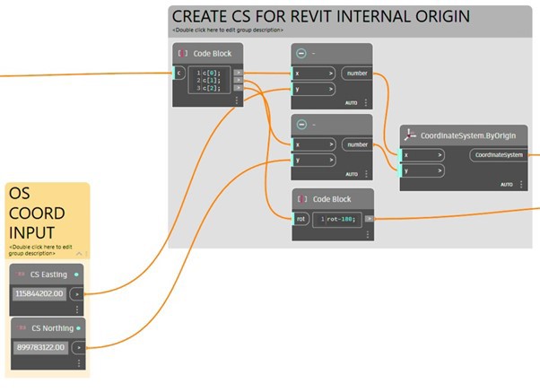Click the CS Easting node title
The width and height of the screenshot is (540, 392).
[x=48, y=274]
